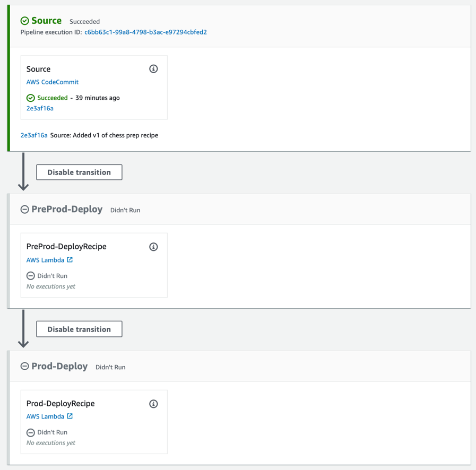Click Prod-Deploy stage didn't-run status icon
This screenshot has height=470, width=476.
24,366
